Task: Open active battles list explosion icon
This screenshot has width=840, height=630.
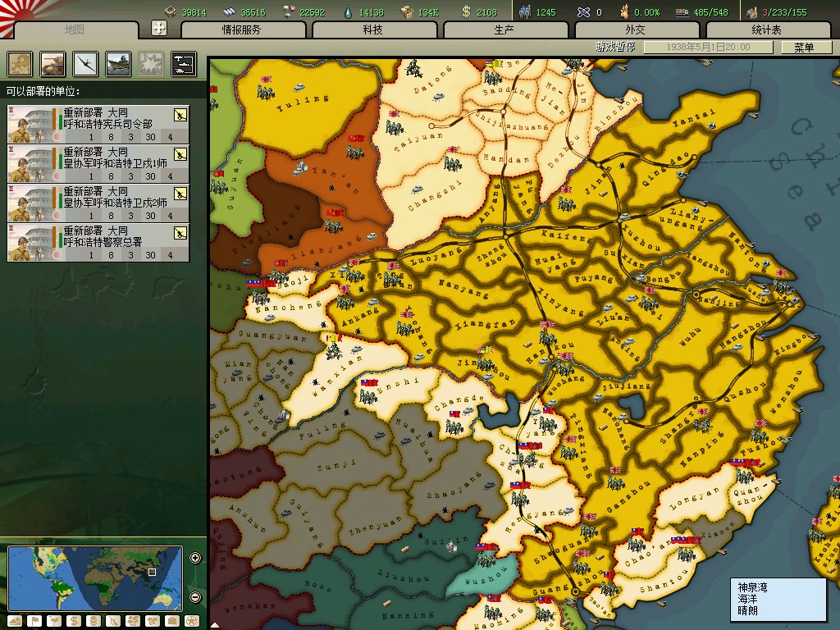Action: [x=151, y=64]
